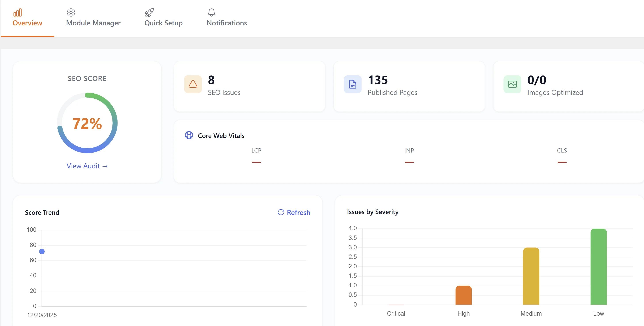The width and height of the screenshot is (644, 326).
Task: Click the SEO Issues warning triangle icon
Action: coord(192,84)
